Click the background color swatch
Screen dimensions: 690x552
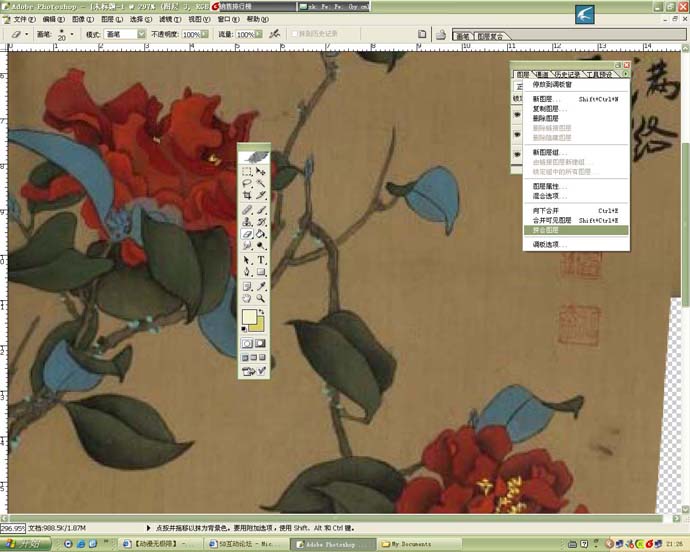point(259,325)
